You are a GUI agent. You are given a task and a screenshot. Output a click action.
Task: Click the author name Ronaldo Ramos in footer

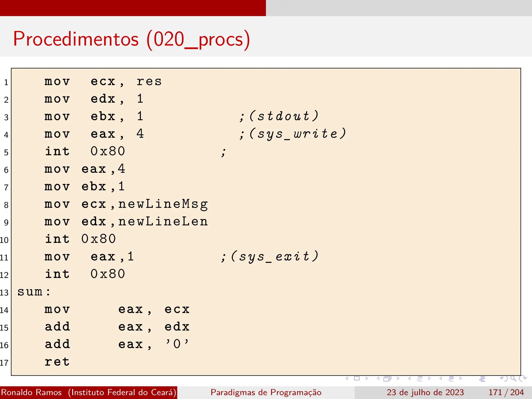[x=31, y=392]
